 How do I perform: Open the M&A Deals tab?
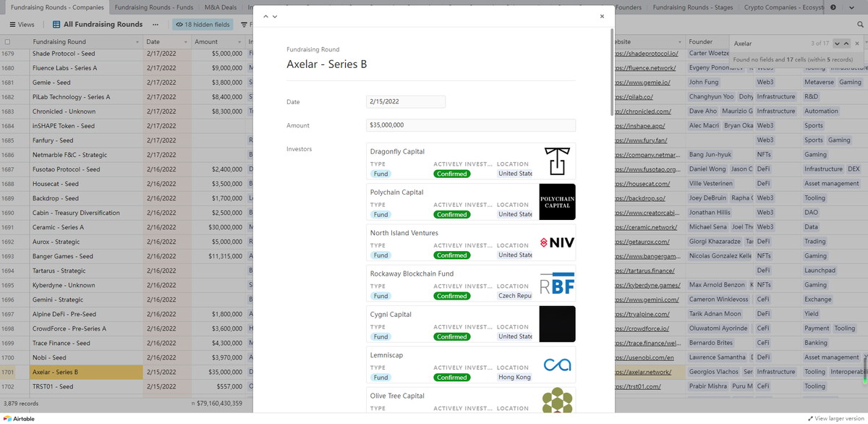[221, 7]
